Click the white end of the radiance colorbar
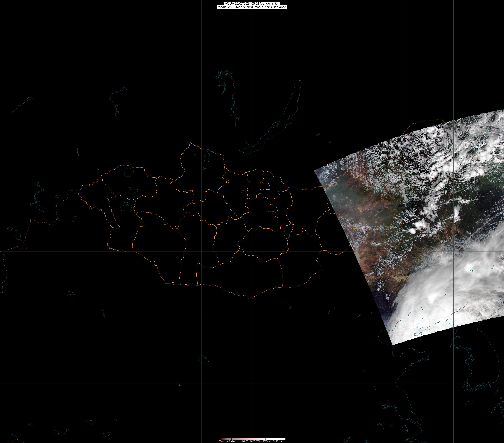The width and height of the screenshot is (504, 443). 283,439
